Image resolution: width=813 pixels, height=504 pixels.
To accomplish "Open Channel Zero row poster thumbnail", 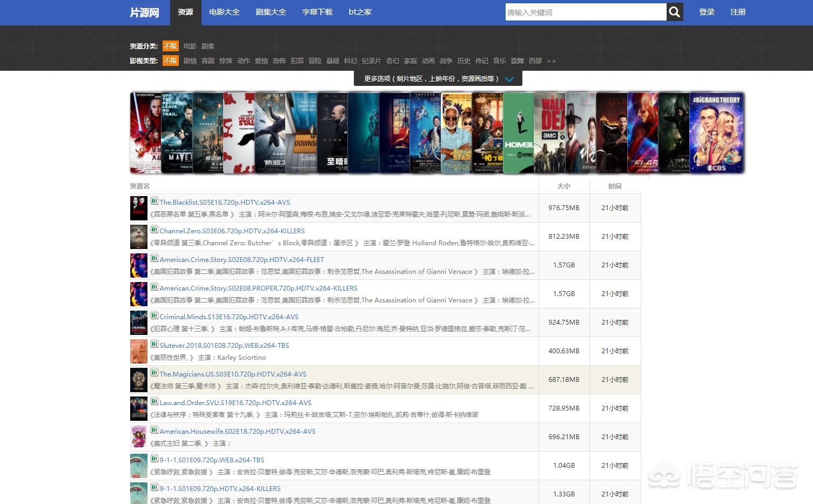I will point(139,237).
